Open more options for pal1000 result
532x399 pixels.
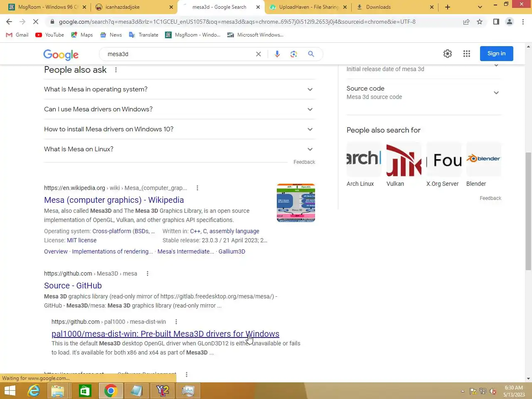176,322
